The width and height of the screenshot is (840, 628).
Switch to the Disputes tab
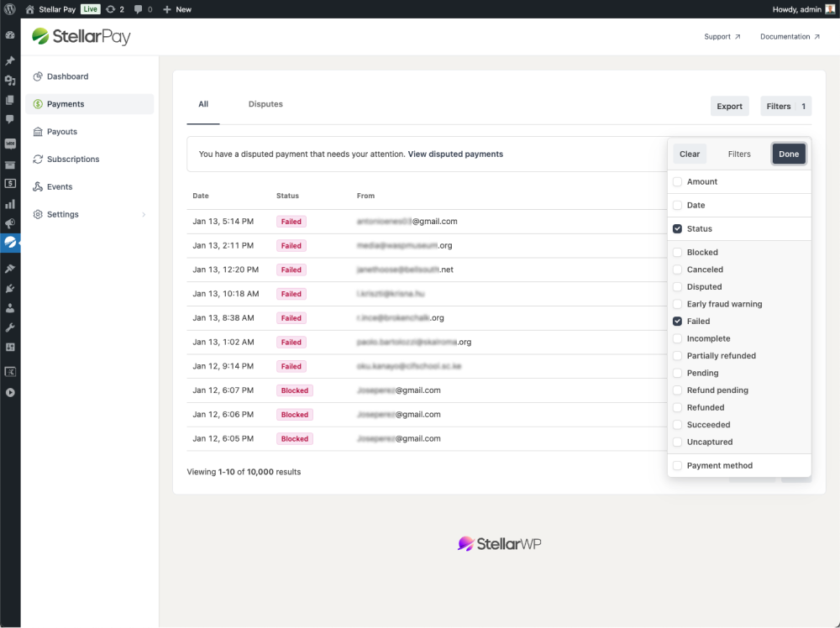tap(265, 104)
